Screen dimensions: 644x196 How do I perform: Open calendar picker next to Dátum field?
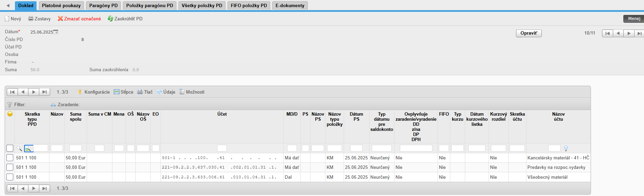click(x=56, y=32)
